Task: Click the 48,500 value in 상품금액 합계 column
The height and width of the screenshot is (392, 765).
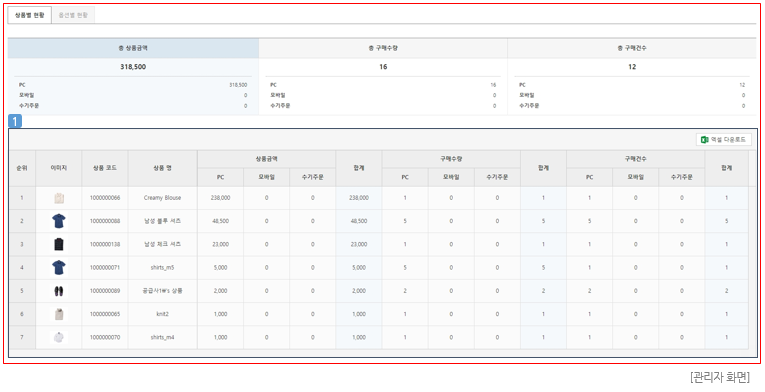Action: point(359,221)
